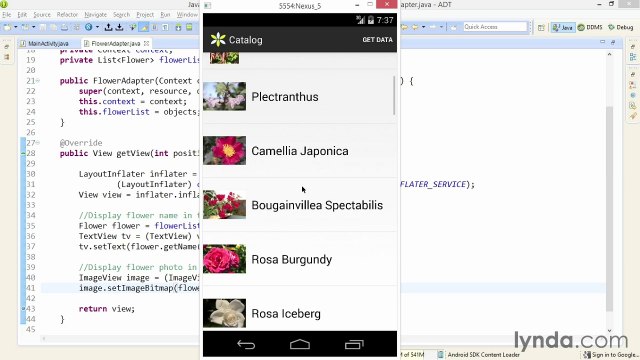
Task: Switch to the Debug perspective
Action: coord(620,27)
